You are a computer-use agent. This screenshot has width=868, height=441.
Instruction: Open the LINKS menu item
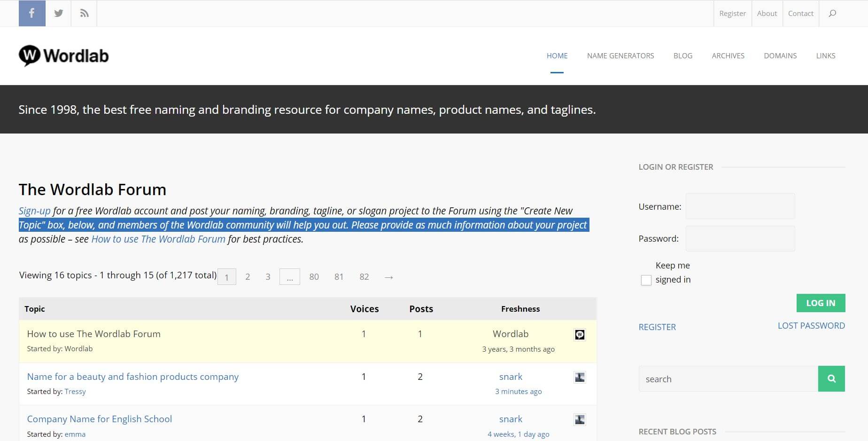pyautogui.click(x=826, y=55)
